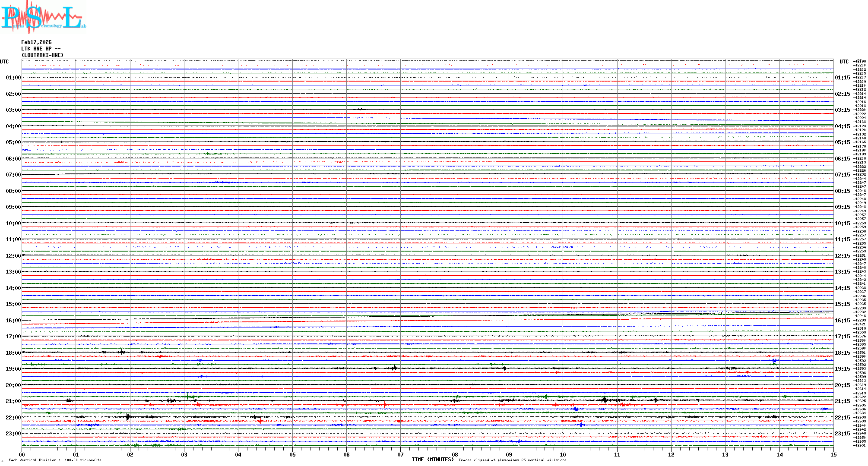Click minute tick 15 on bottom axis
The image size is (868, 466).
point(833,454)
